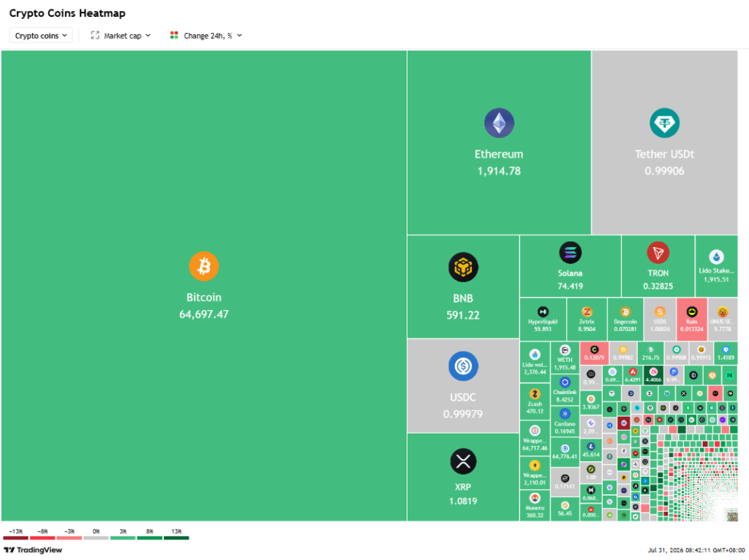Click the WETH logo
The height and width of the screenshot is (560, 749).
[x=565, y=350]
